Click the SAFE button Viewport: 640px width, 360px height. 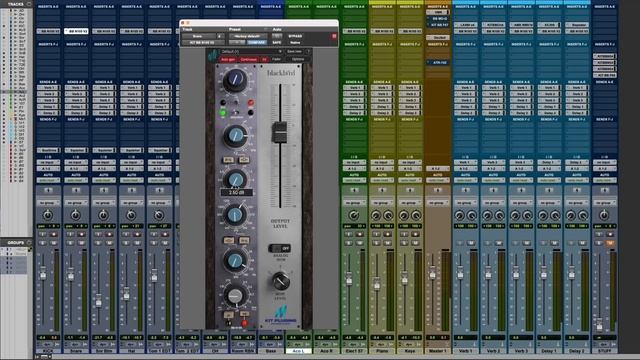click(276, 42)
